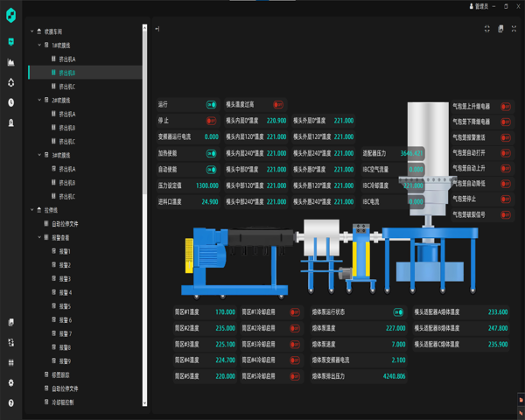Click the clock history icon in sidebar

pyautogui.click(x=10, y=102)
